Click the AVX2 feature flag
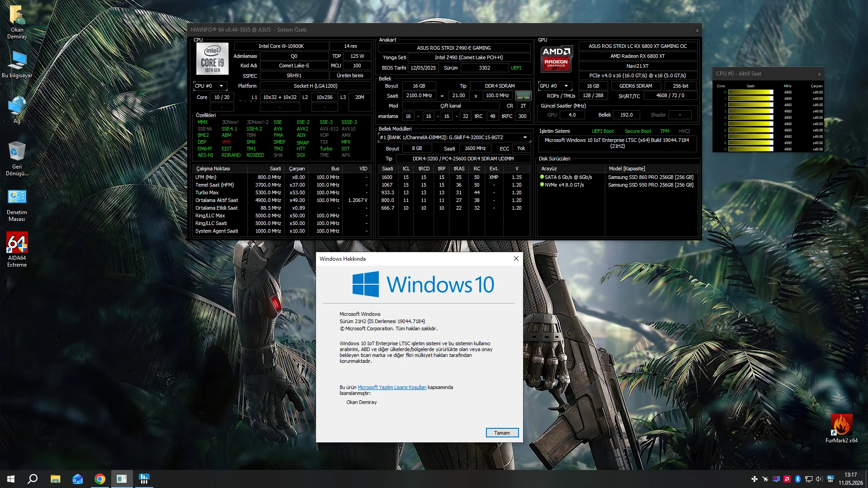The image size is (868, 488). click(302, 129)
